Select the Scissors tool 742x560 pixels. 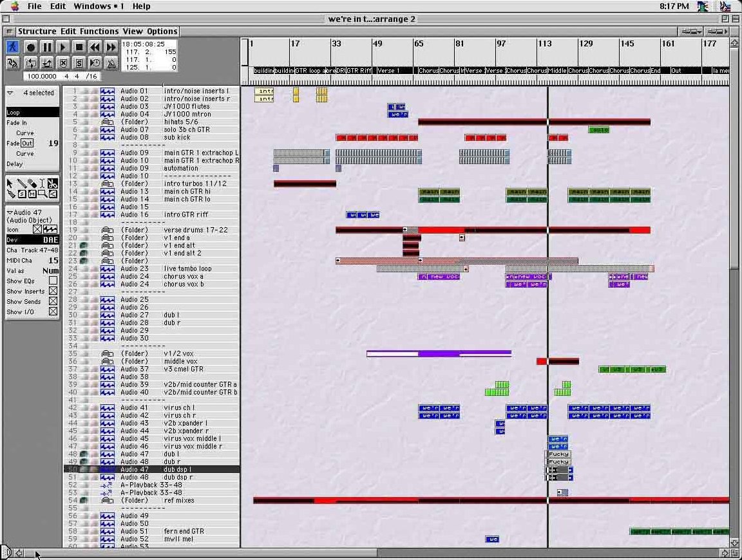click(x=52, y=183)
